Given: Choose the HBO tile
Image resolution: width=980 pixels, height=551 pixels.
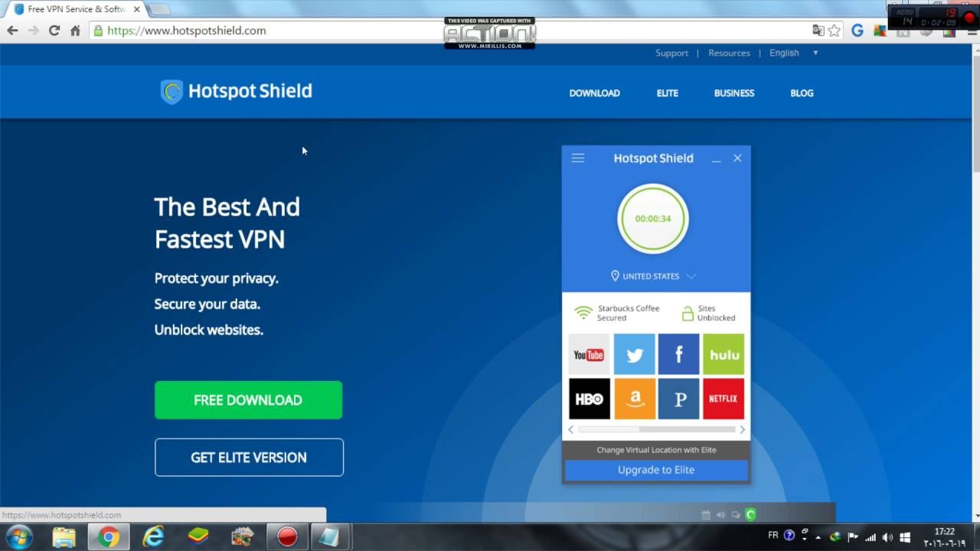Looking at the screenshot, I should [x=590, y=399].
